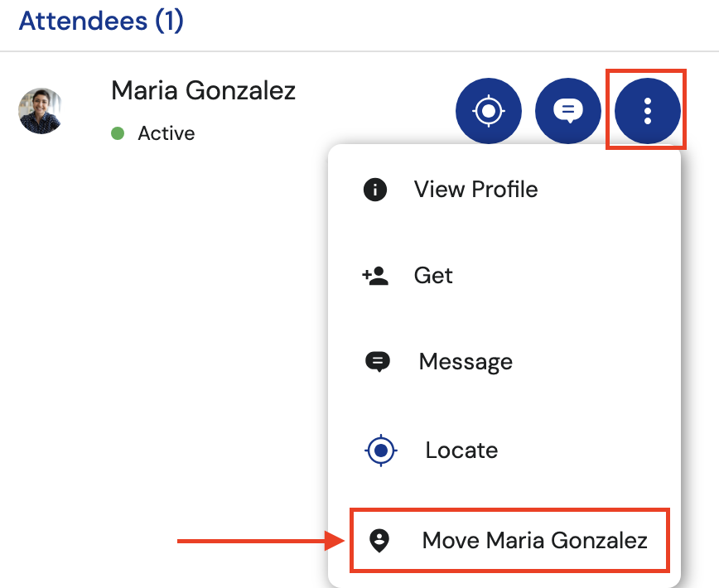The height and width of the screenshot is (588, 719).
Task: Click the add-person icon beside Get
Action: 376,276
